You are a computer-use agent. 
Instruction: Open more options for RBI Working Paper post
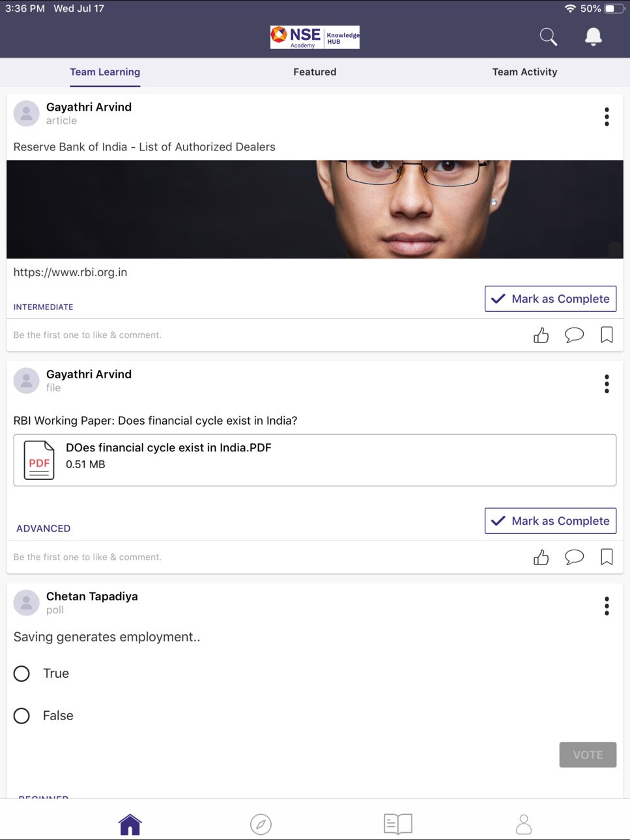tap(607, 384)
